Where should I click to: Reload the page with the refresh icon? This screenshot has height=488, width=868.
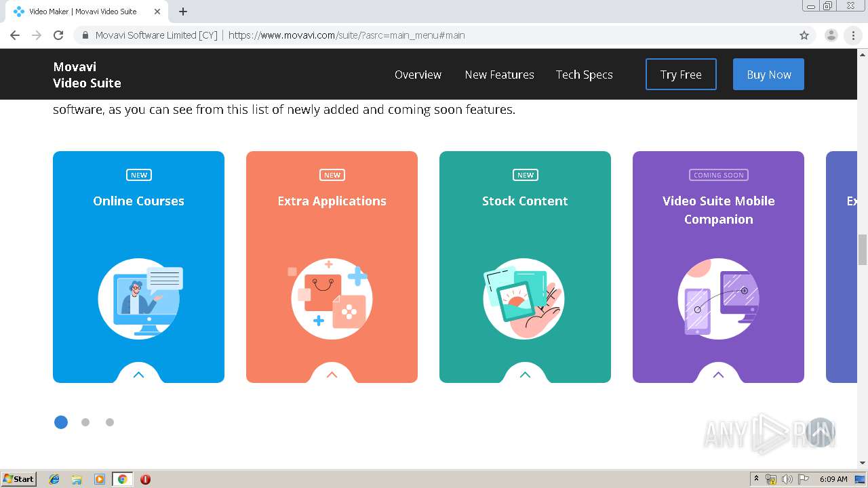tap(58, 35)
